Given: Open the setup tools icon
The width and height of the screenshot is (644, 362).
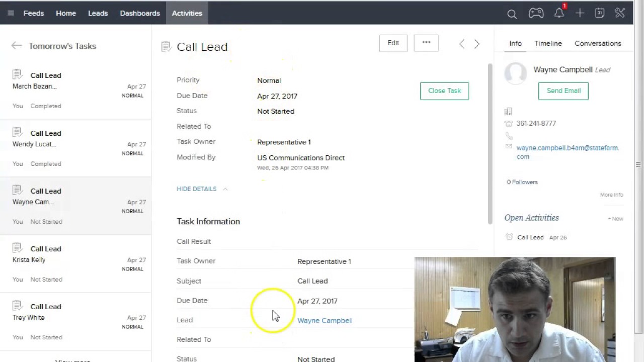Looking at the screenshot, I should tap(620, 14).
